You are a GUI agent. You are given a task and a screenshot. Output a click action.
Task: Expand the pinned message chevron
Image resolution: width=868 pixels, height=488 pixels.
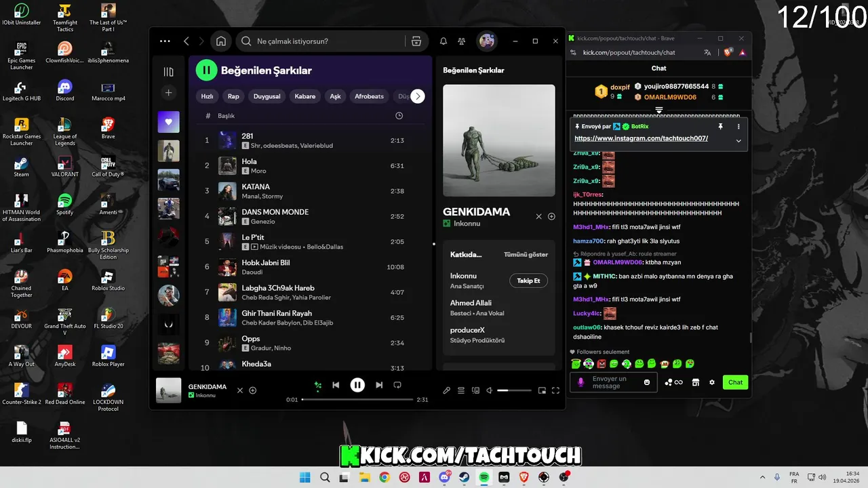point(738,141)
